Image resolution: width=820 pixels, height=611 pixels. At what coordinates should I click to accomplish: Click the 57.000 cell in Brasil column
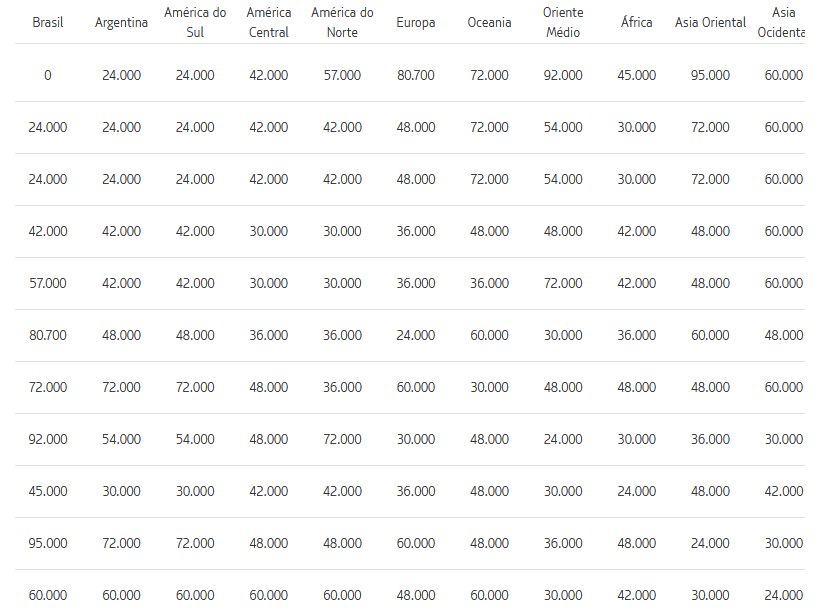pyautogui.click(x=48, y=284)
